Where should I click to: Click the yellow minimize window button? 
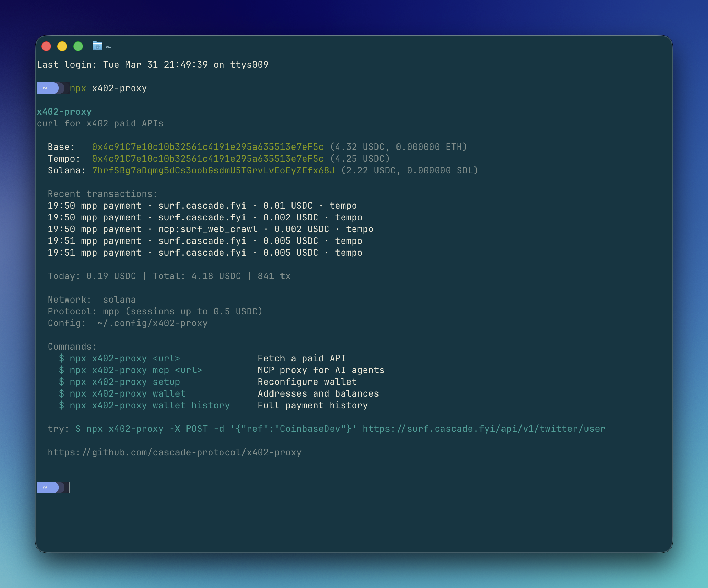pos(62,46)
